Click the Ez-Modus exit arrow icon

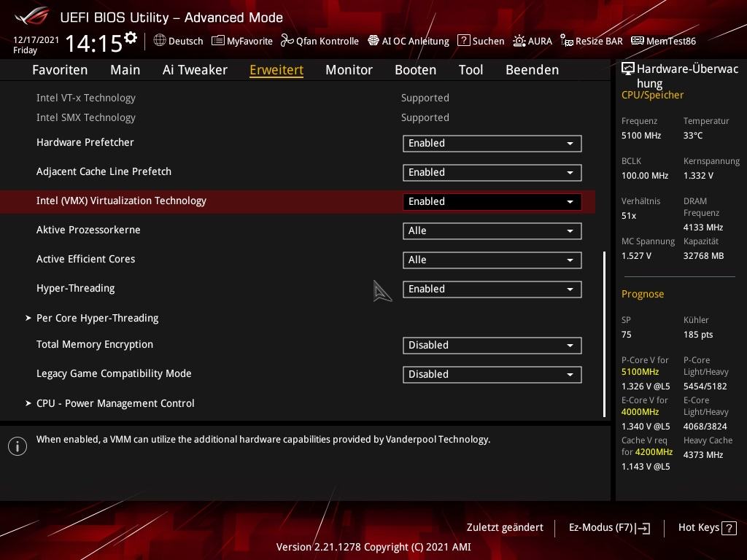coord(643,528)
